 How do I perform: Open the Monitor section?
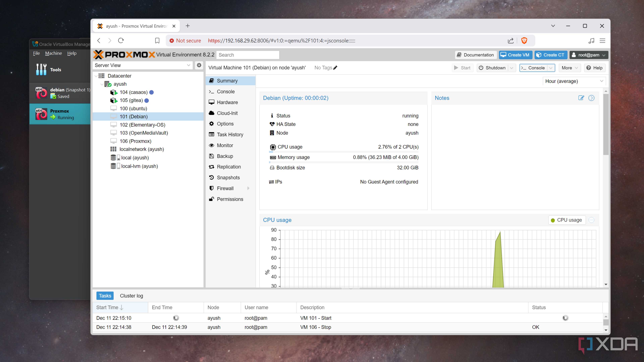coord(230,145)
